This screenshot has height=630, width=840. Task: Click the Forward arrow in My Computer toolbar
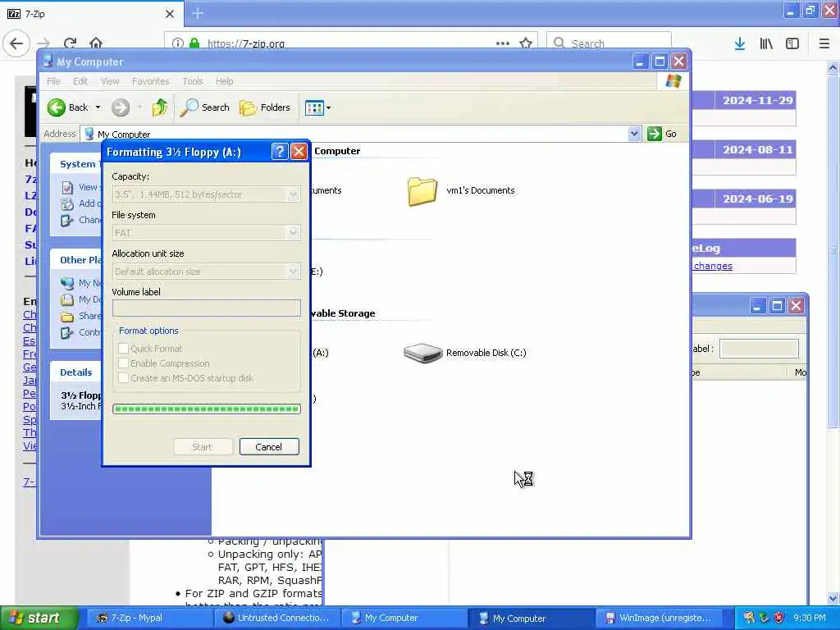tap(121, 107)
